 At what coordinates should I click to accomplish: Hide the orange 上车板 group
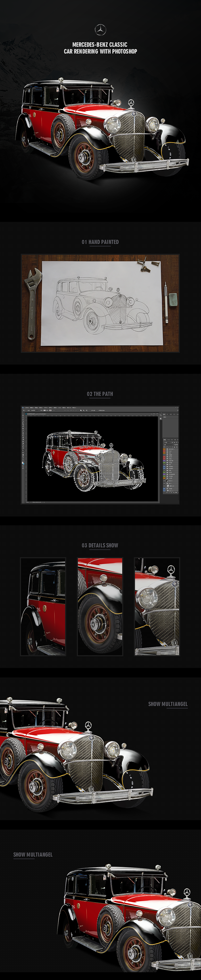(164, 478)
